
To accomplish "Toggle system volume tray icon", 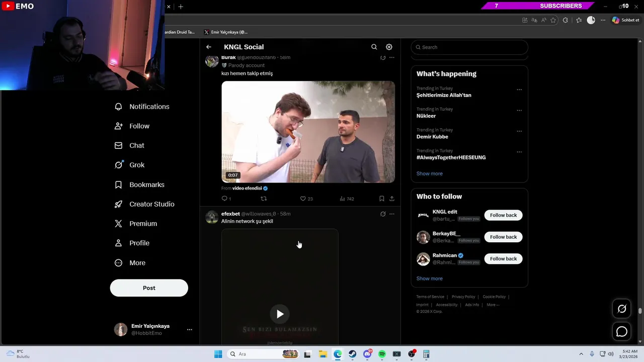I will pyautogui.click(x=611, y=354).
